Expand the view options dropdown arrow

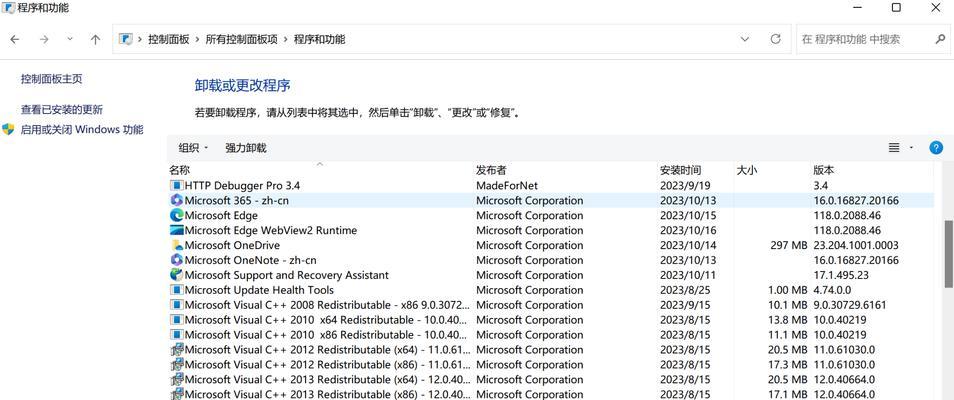point(911,148)
